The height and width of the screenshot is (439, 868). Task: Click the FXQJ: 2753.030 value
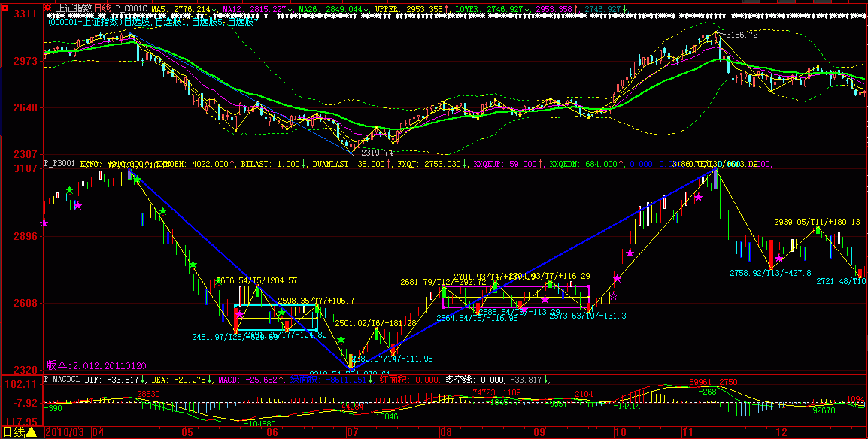click(x=431, y=164)
